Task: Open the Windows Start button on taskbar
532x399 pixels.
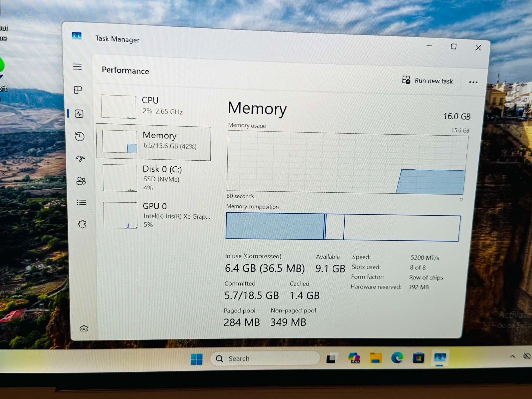Action: pyautogui.click(x=197, y=359)
